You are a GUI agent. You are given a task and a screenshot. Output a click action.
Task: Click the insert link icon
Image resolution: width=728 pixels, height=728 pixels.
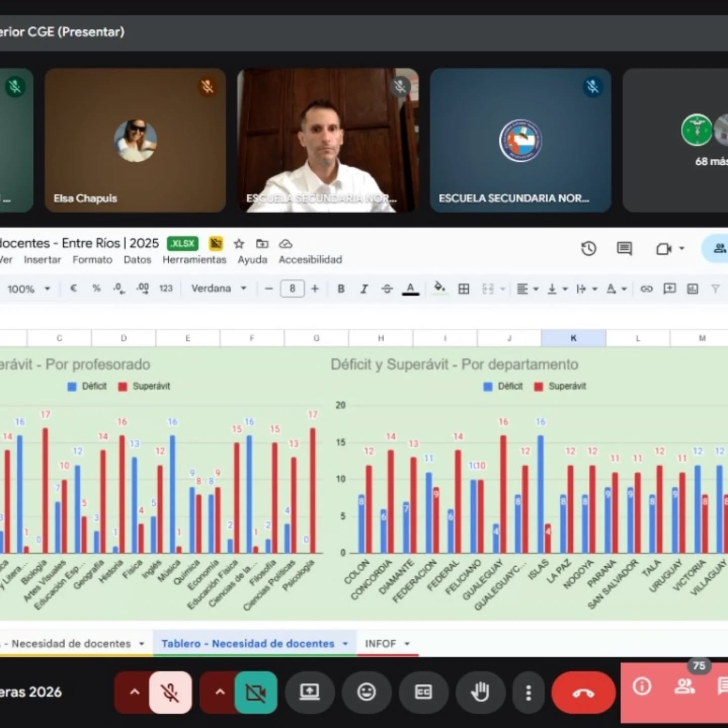coord(646,289)
